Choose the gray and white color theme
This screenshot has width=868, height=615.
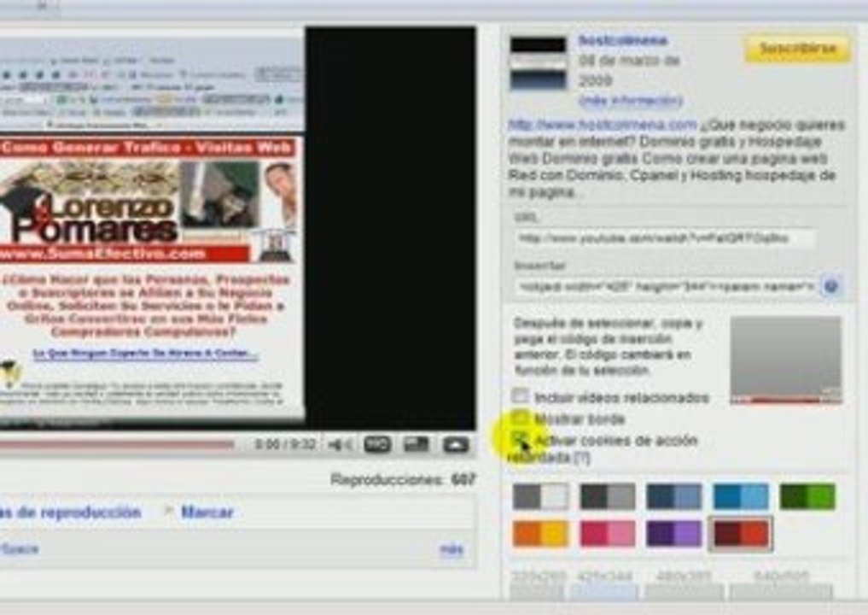[540, 496]
